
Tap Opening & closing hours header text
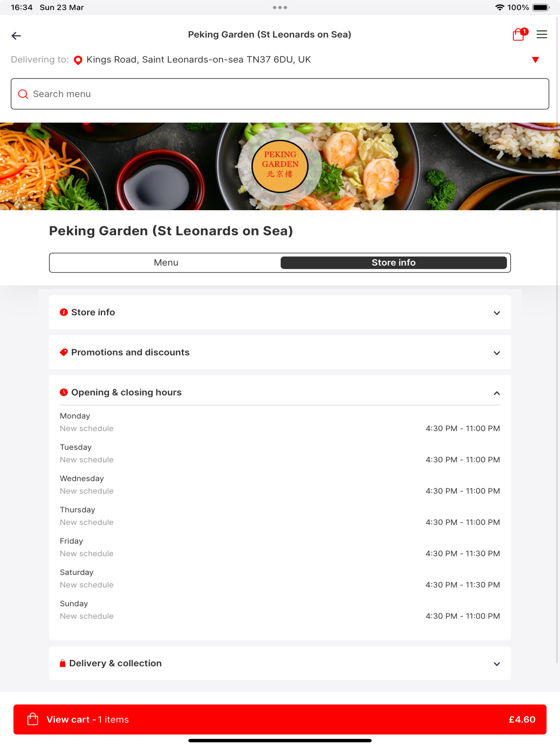click(x=126, y=392)
